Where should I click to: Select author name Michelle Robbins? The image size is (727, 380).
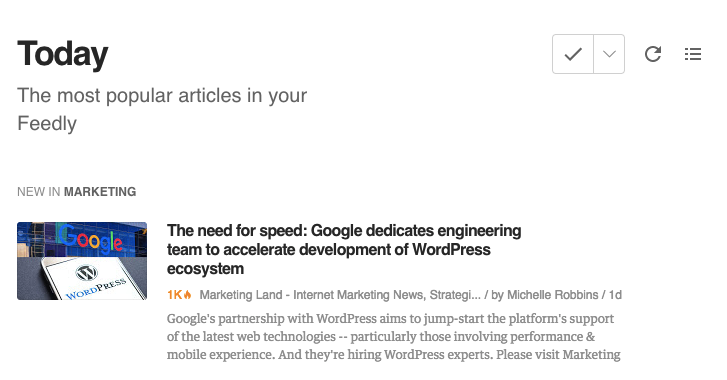(x=552, y=295)
